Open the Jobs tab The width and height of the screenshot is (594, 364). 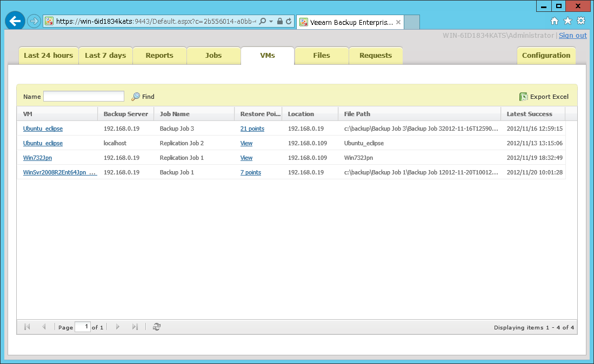tap(213, 55)
